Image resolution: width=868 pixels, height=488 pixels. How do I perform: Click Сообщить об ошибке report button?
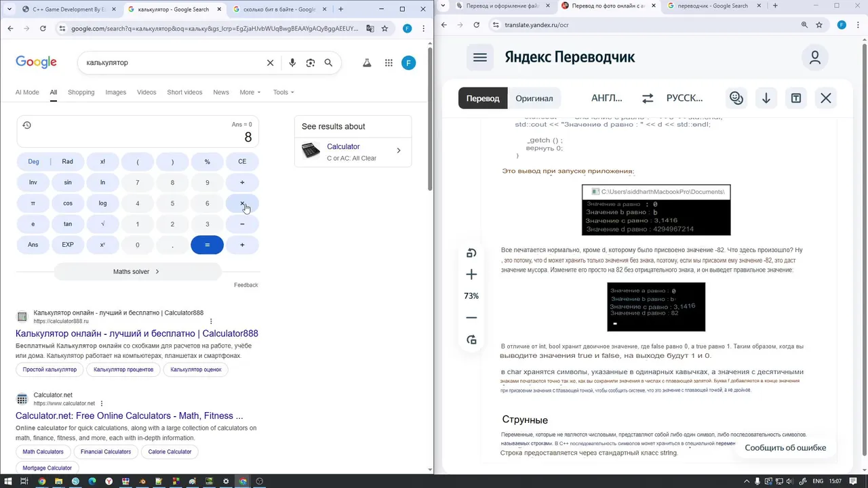(785, 447)
